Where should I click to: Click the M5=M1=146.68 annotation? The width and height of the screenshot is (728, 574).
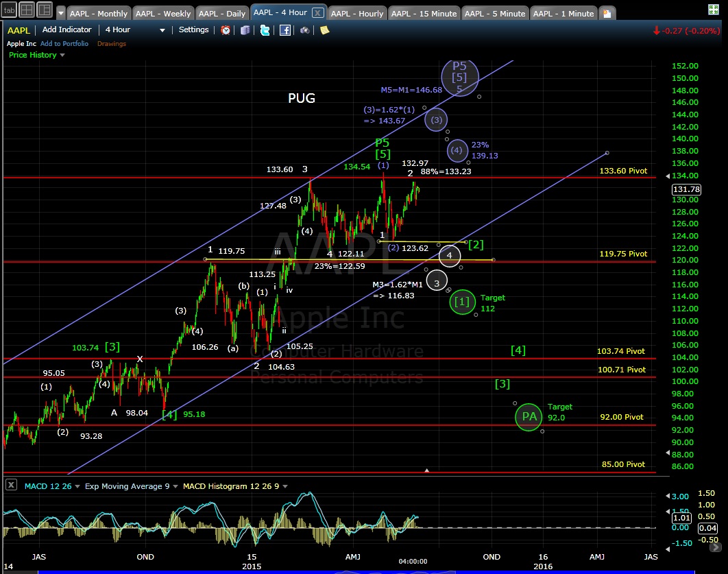pyautogui.click(x=411, y=90)
